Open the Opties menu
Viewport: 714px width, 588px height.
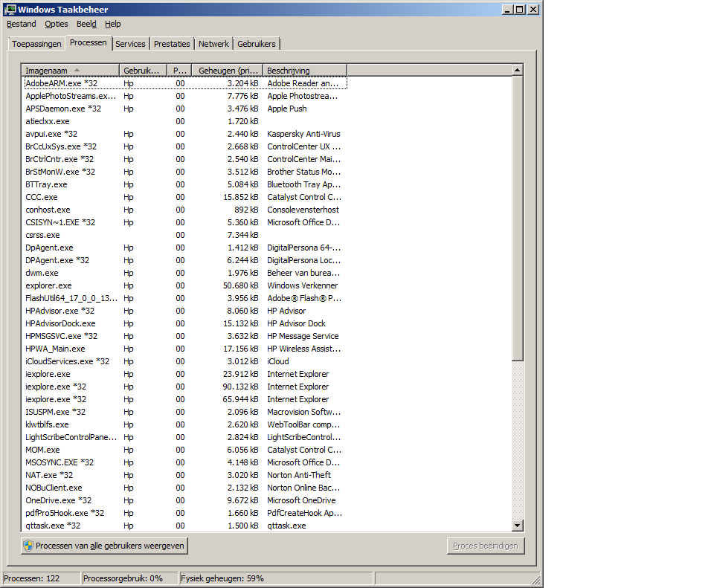coord(57,24)
